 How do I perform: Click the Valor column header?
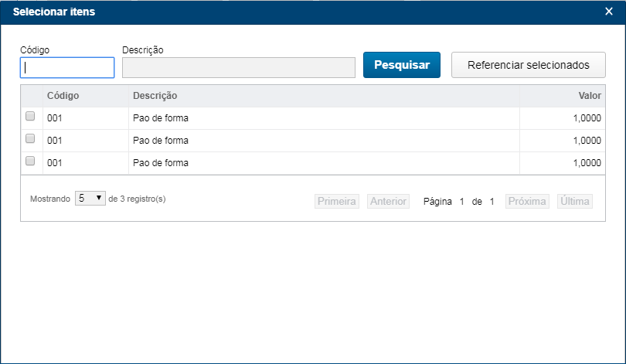tap(589, 96)
